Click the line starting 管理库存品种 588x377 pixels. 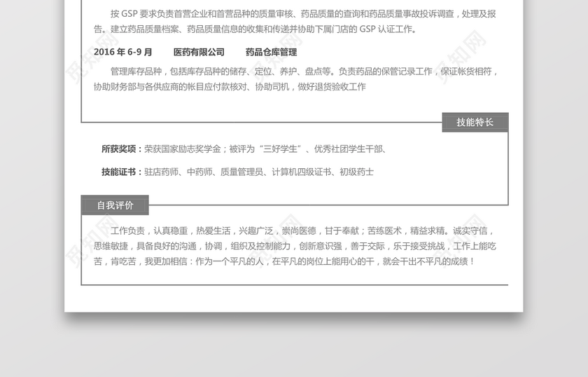coord(304,71)
